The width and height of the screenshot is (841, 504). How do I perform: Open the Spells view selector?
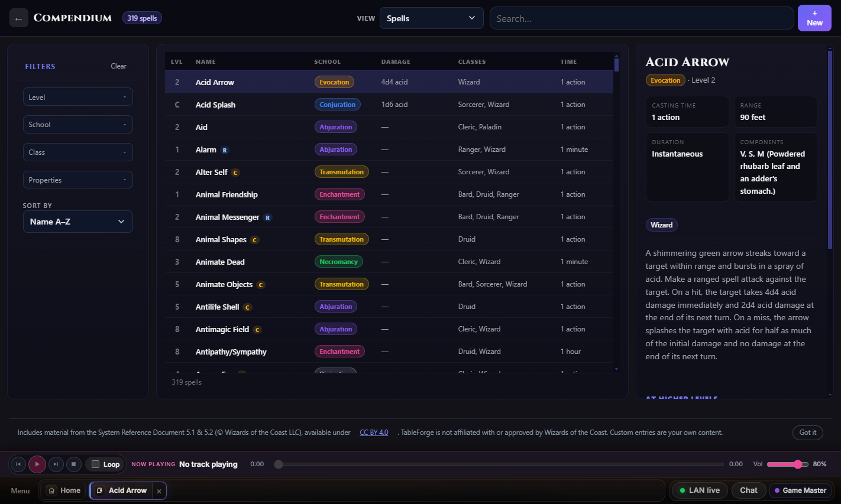point(431,18)
